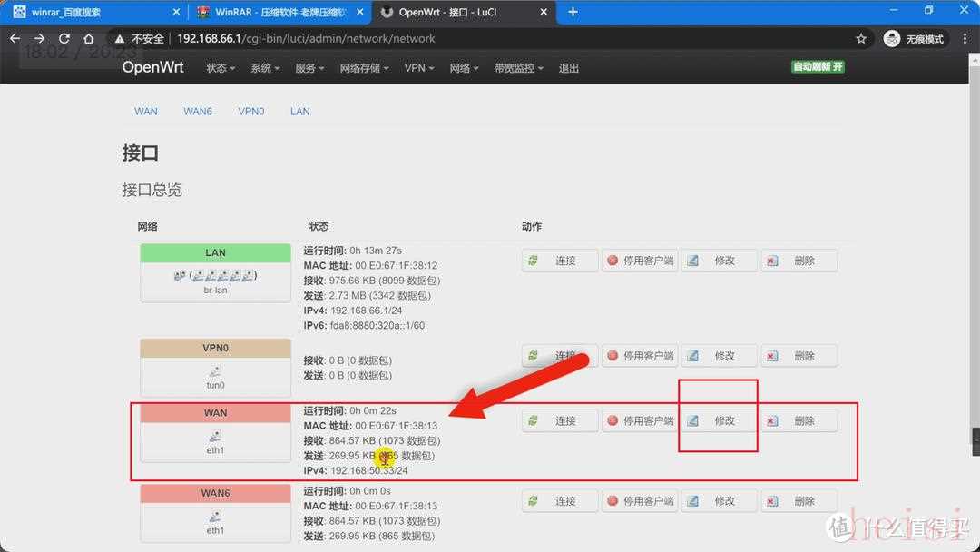Switch to the winrar_百度搜索 browser tab

click(x=91, y=12)
